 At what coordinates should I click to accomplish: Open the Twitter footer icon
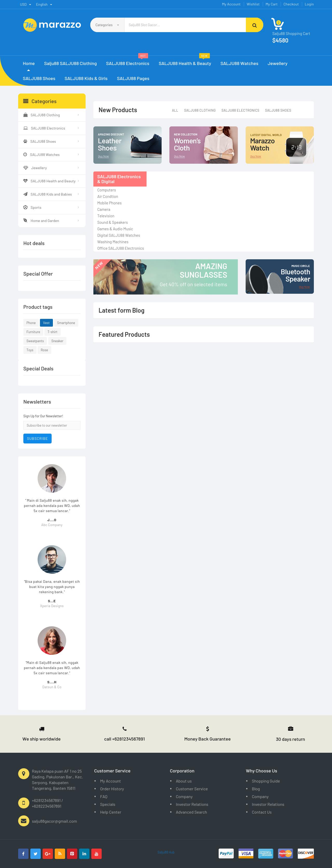point(36,853)
